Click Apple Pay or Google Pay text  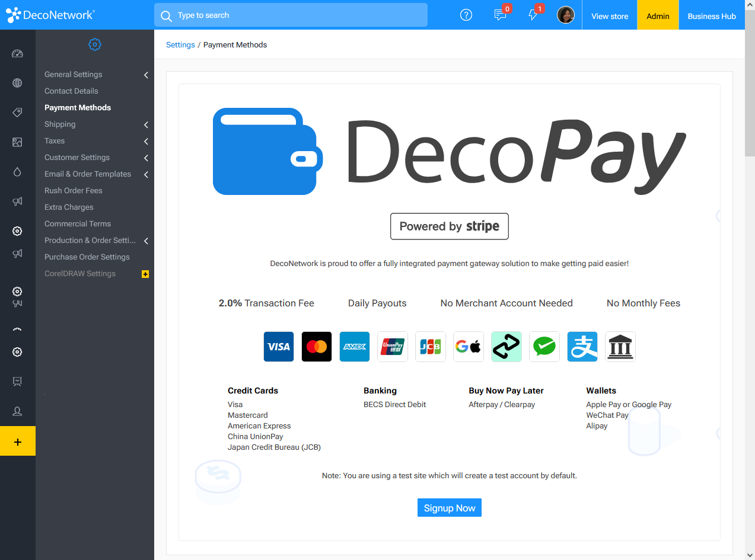tap(629, 404)
